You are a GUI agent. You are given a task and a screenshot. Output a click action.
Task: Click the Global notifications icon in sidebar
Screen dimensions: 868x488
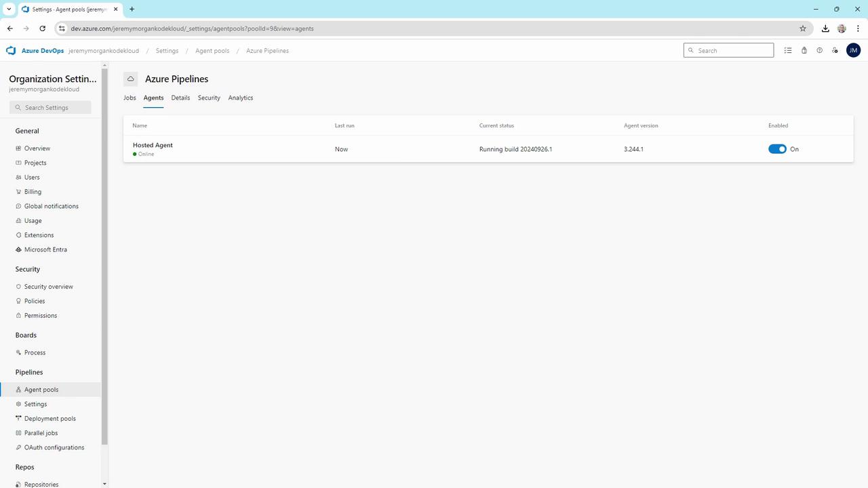18,206
